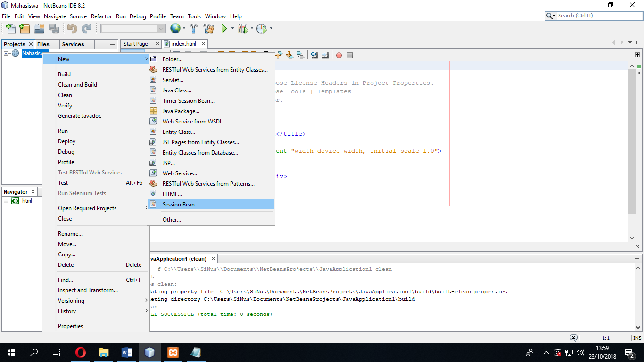This screenshot has height=362, width=644.
Task: Run the project with the green play icon
Action: pyautogui.click(x=223, y=29)
